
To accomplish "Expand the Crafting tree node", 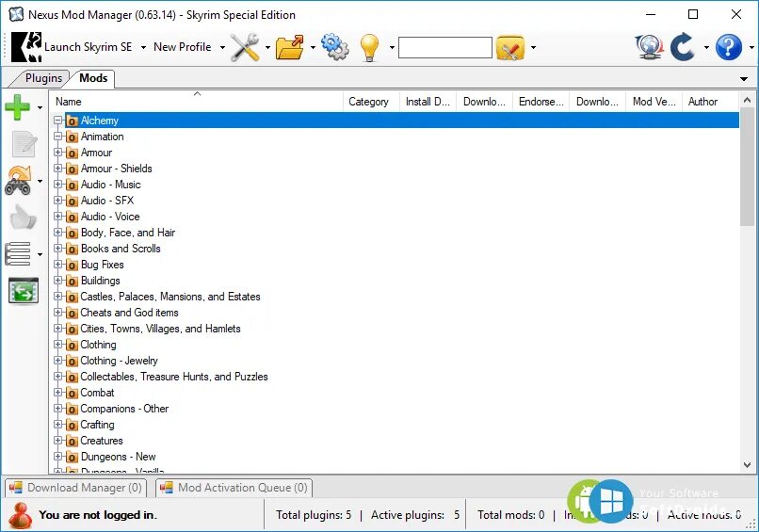I will tap(58, 425).
